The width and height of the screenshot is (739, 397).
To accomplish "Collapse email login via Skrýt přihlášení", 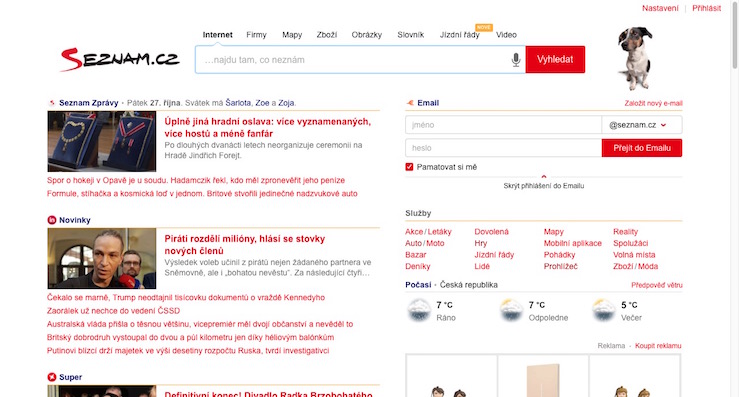I will (543, 186).
